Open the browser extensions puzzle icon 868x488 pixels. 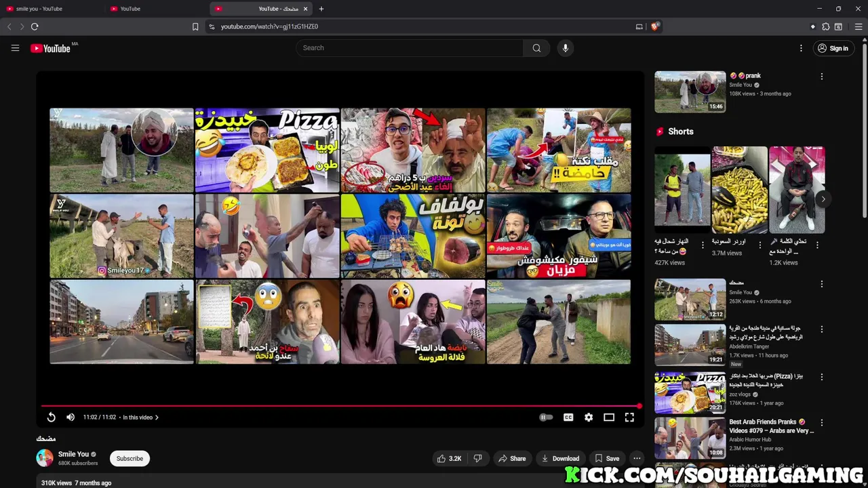click(825, 26)
